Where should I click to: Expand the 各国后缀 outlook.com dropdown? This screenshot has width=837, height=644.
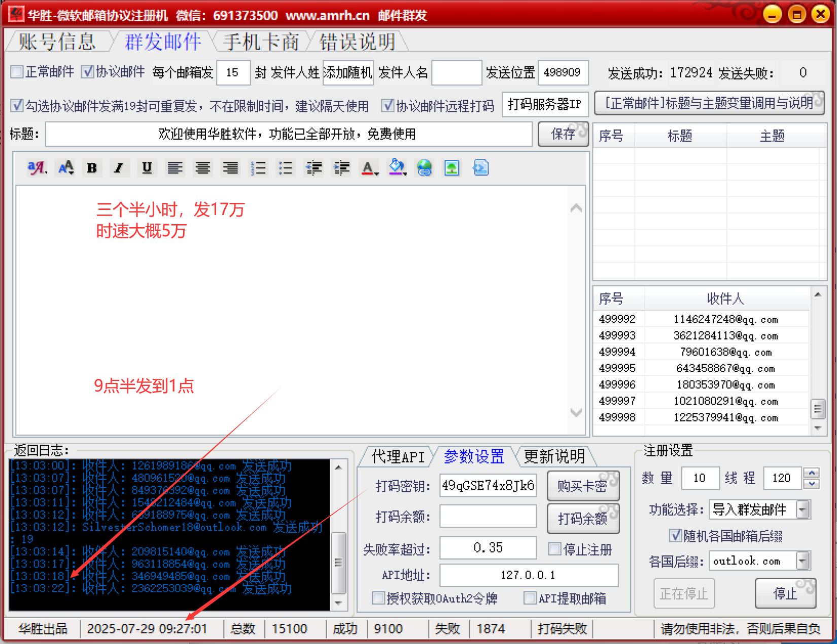[x=803, y=561]
